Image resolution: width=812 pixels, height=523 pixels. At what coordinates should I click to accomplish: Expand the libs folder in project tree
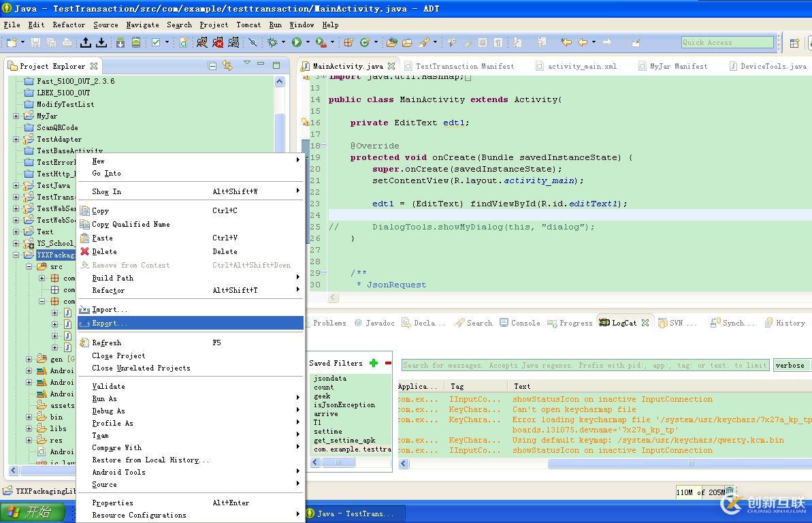click(x=29, y=428)
